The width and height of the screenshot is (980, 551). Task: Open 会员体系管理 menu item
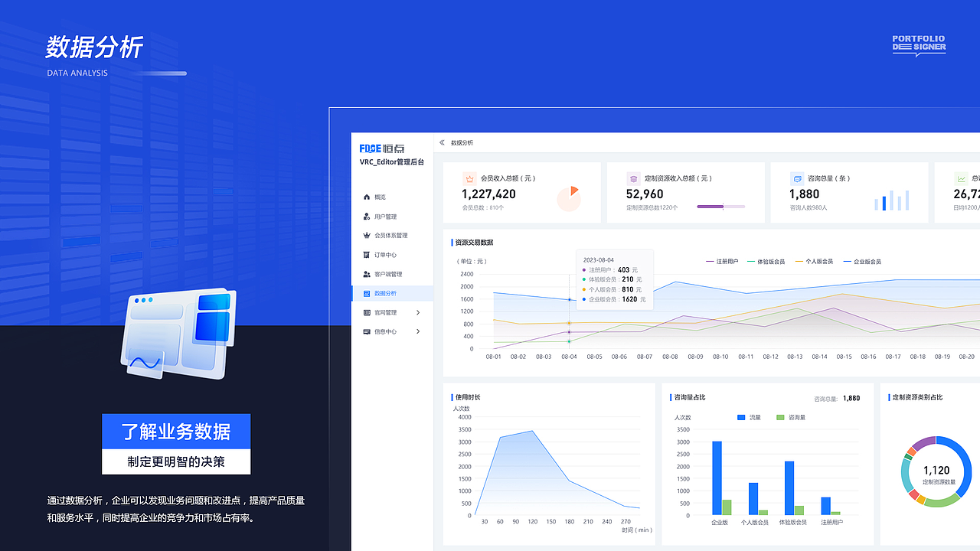[392, 236]
